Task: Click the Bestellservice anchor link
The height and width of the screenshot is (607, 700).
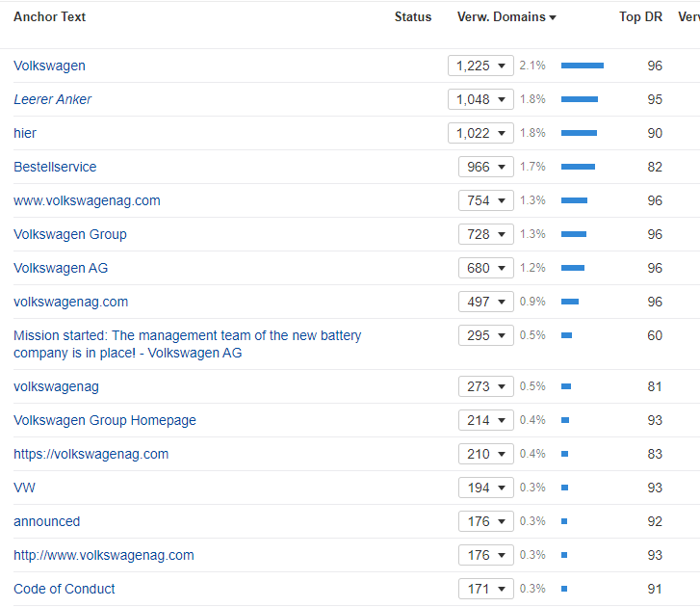Action: (x=55, y=167)
